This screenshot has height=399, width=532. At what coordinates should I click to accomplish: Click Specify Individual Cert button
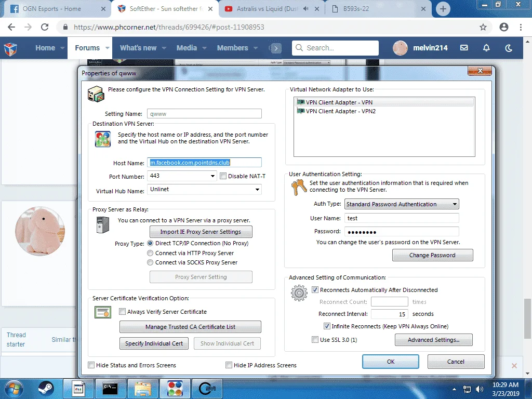point(154,343)
